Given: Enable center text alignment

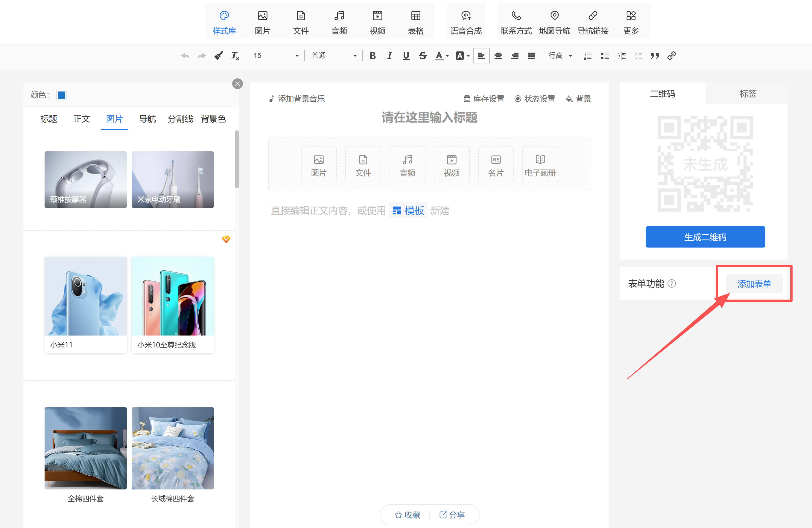Looking at the screenshot, I should point(498,56).
